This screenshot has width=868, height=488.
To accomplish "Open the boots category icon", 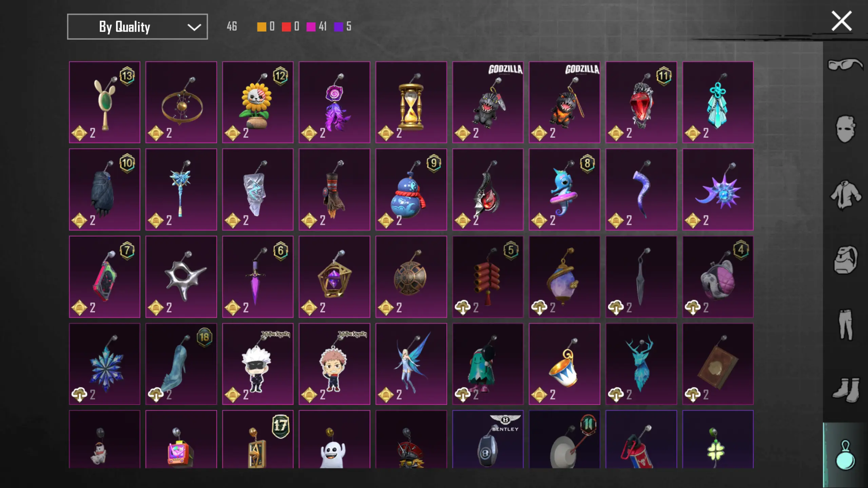I will coord(845,390).
